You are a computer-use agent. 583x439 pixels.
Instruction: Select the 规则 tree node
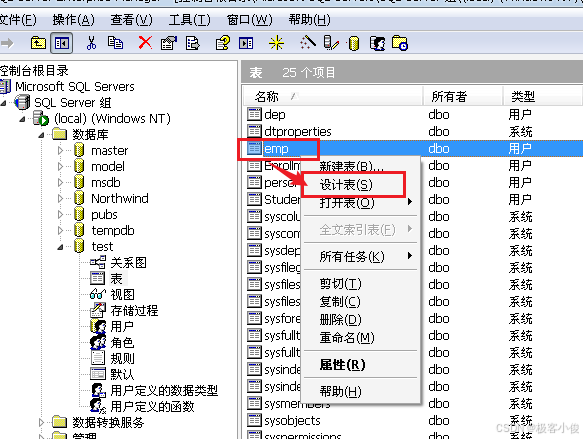click(x=122, y=358)
